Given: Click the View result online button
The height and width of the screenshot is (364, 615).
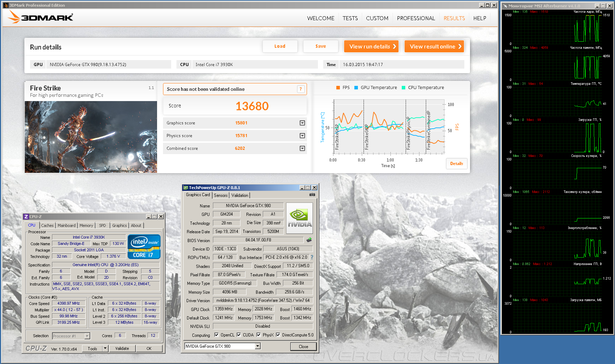Looking at the screenshot, I should pos(434,46).
